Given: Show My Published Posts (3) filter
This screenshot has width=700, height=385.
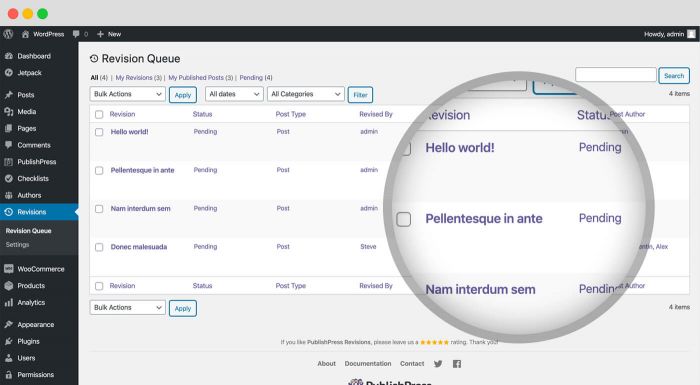Looking at the screenshot, I should click(x=201, y=77).
